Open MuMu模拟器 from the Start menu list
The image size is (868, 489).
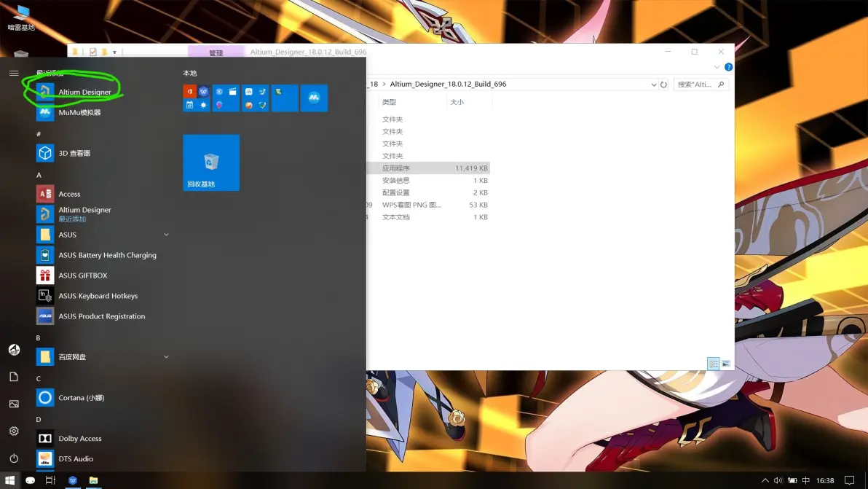[x=79, y=112]
